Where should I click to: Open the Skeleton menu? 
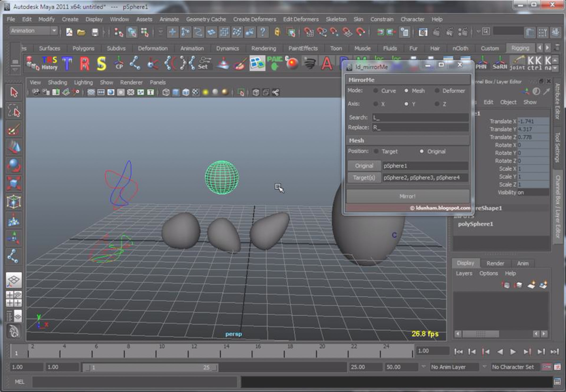pos(336,19)
